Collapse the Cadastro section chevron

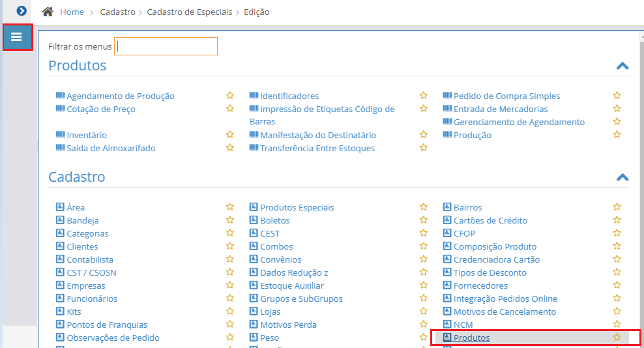coord(622,177)
